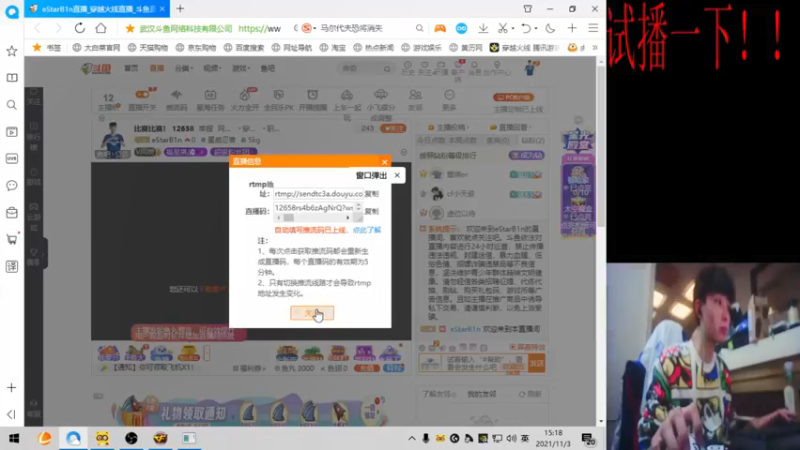This screenshot has width=800, height=450.
Task: Open the favorites star in left sidebar
Action: (x=12, y=51)
